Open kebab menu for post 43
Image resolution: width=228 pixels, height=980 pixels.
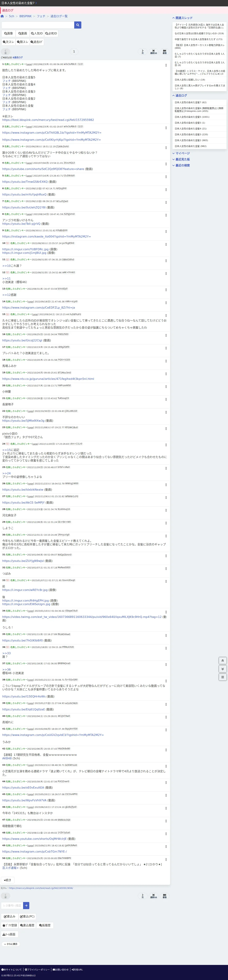(166, 766)
